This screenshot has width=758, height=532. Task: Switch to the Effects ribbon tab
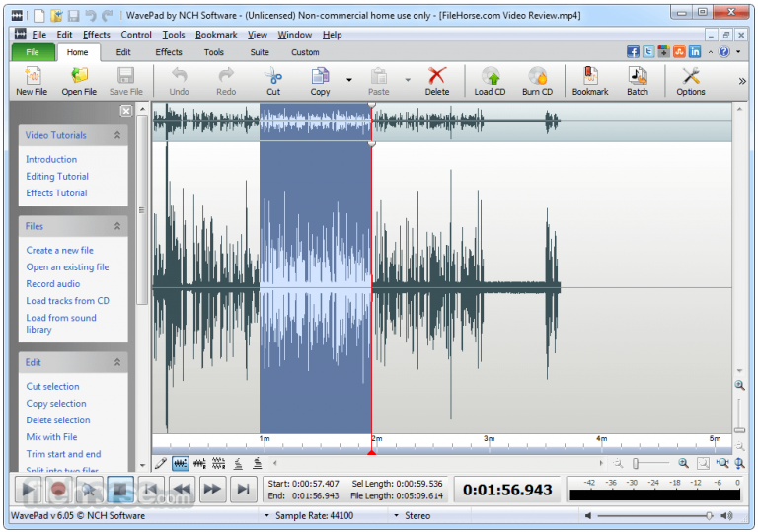tap(168, 52)
